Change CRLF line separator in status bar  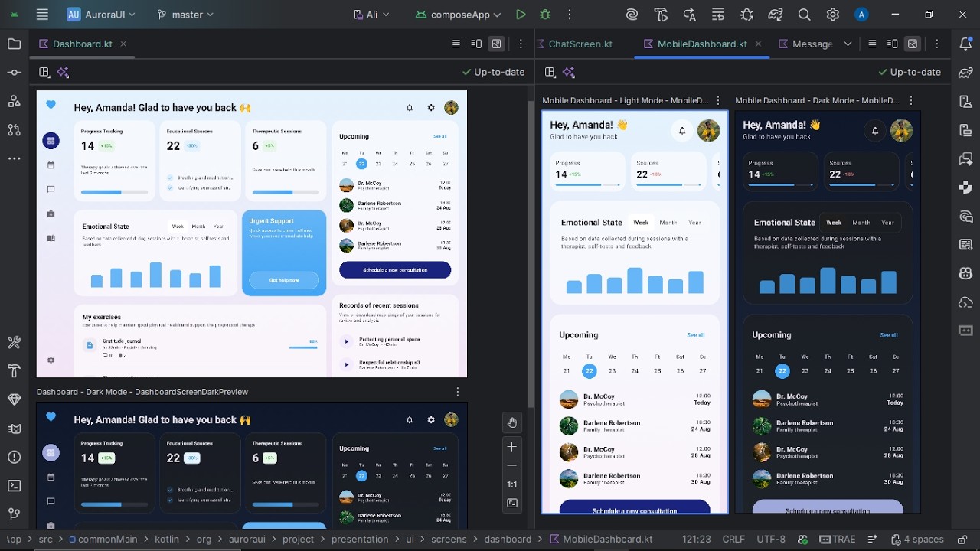tap(733, 539)
